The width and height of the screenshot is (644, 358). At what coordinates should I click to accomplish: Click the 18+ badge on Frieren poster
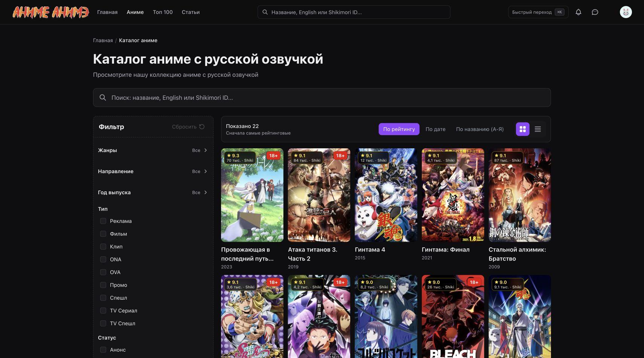click(x=273, y=155)
